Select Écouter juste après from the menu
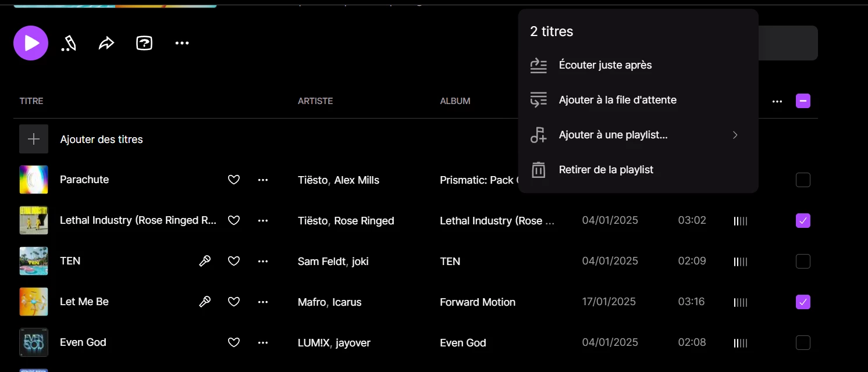The width and height of the screenshot is (868, 372). [x=605, y=65]
